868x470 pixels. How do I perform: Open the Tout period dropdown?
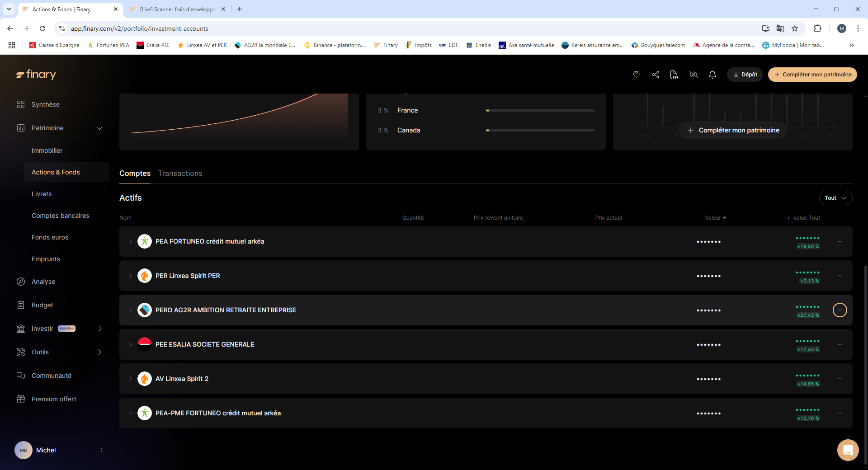click(835, 198)
